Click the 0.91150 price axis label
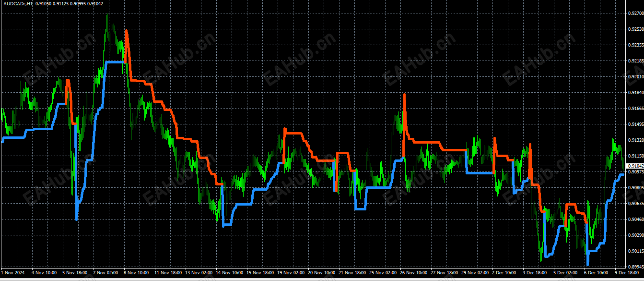Screen dimensions: 644x281 (635, 156)
